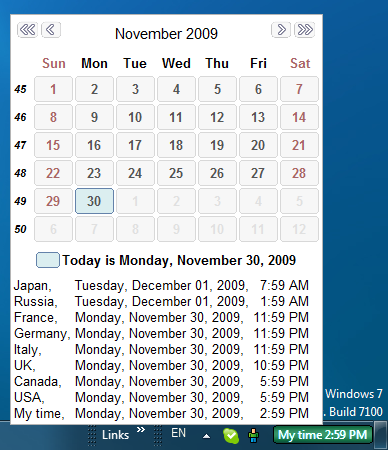Click the UK time row
The image size is (388, 450).
tap(161, 365)
